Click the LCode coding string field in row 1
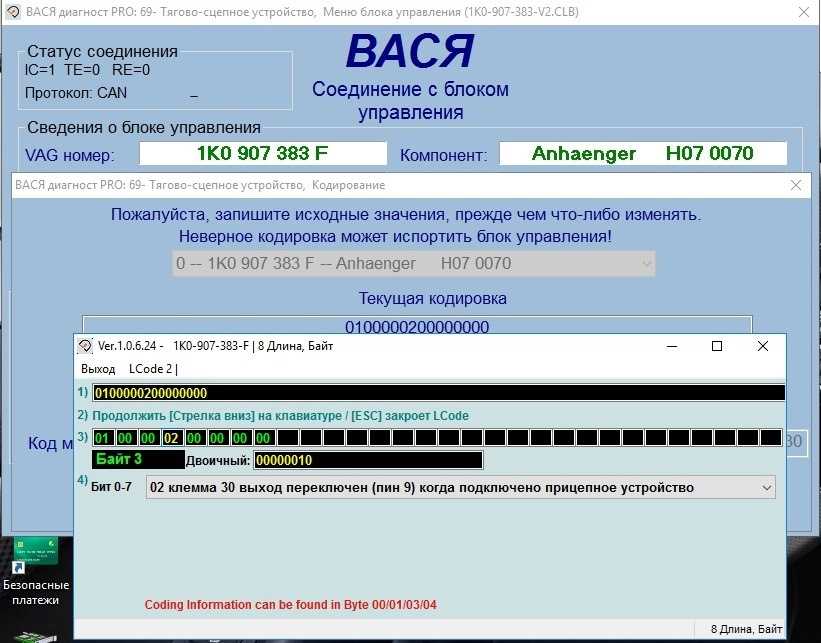 point(438,393)
